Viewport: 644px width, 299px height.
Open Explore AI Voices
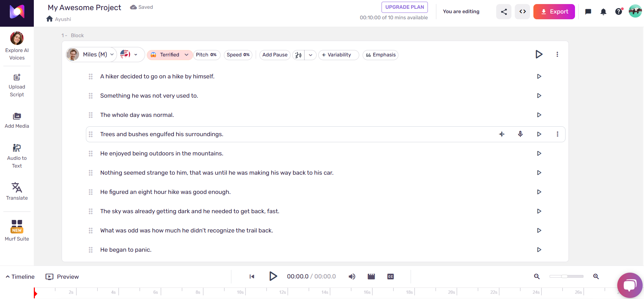17,46
